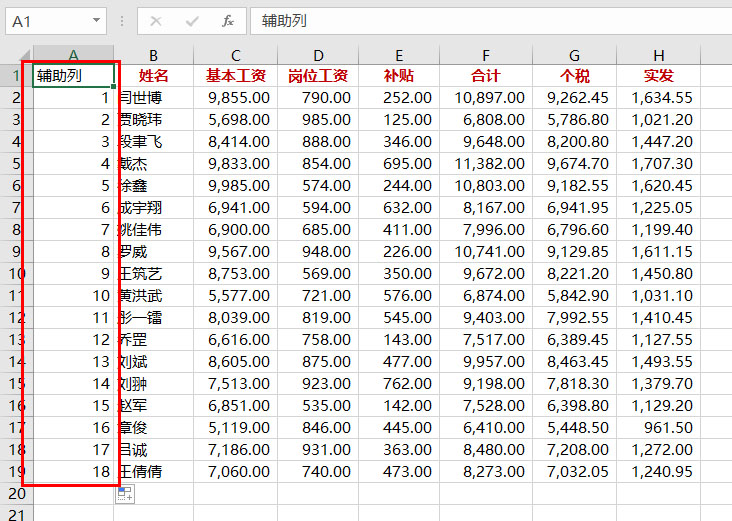Select the name cell 段聿飞

coord(154,141)
